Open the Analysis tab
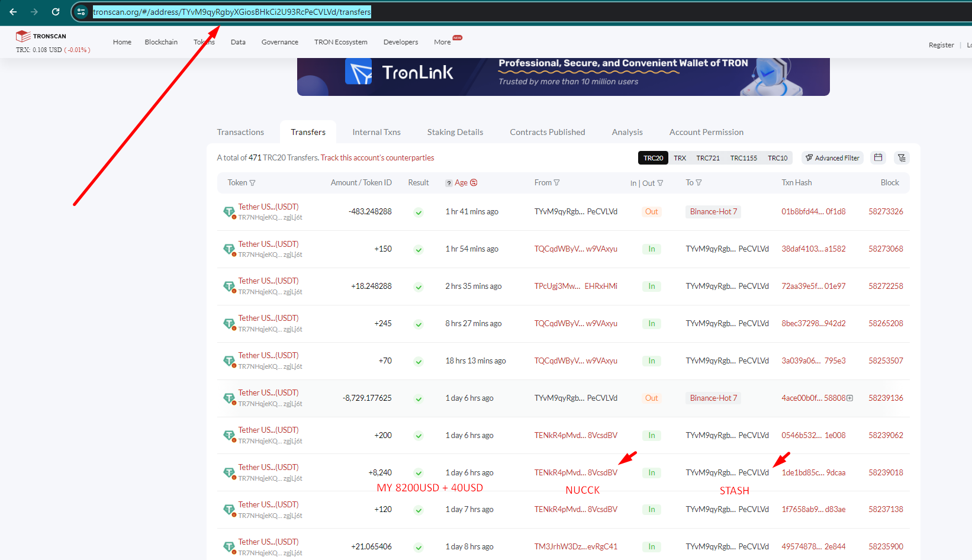The image size is (972, 560). pos(627,132)
